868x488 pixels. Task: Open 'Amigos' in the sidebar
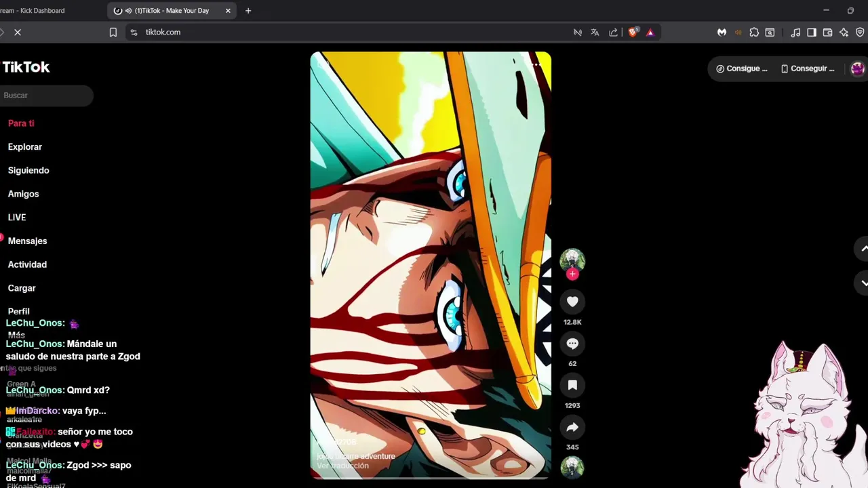click(23, 194)
